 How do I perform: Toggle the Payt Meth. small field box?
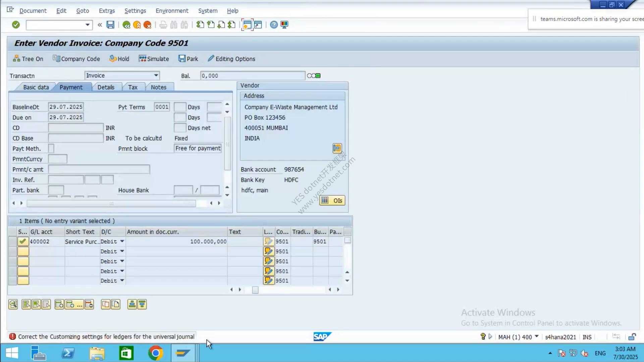tap(51, 148)
